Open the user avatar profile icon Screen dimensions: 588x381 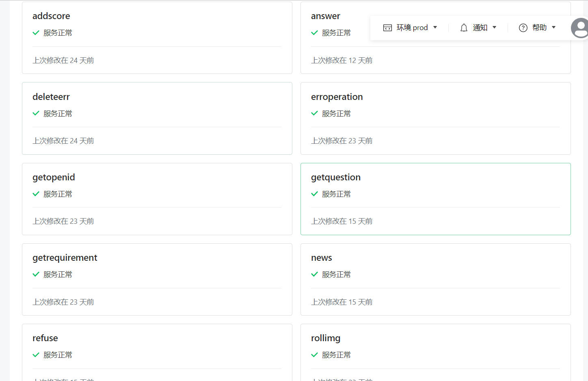[x=580, y=28]
